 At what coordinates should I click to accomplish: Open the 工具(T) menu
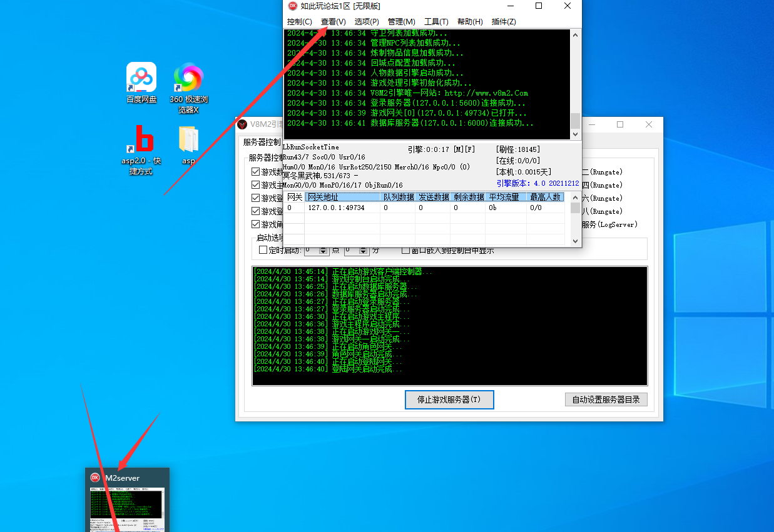[x=436, y=21]
